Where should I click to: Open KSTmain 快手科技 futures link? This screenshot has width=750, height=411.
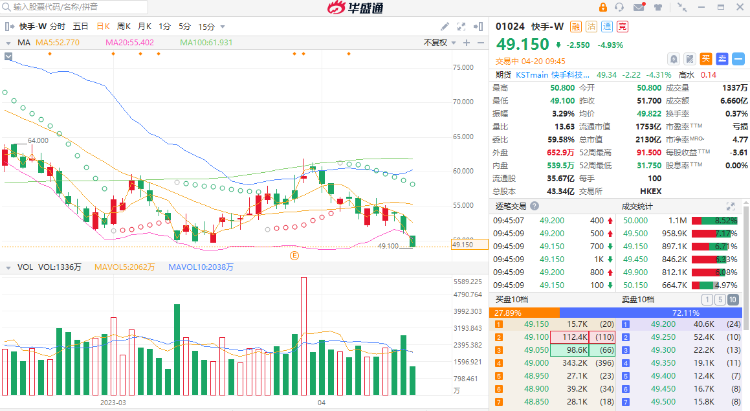(552, 75)
